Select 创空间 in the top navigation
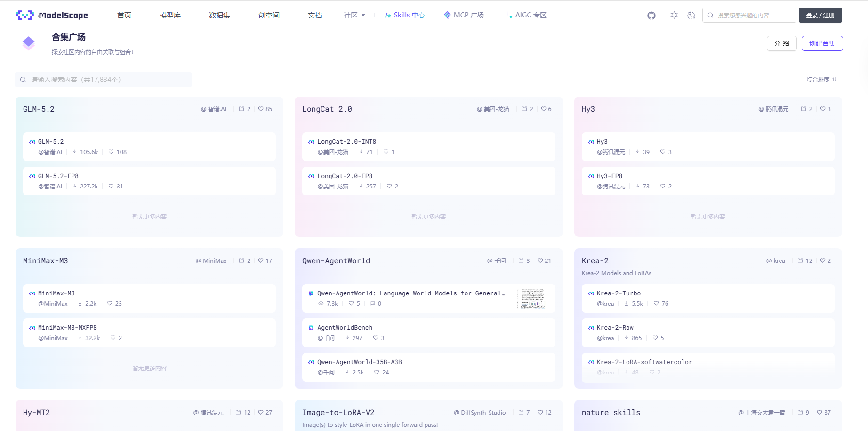This screenshot has height=431, width=868. click(269, 16)
